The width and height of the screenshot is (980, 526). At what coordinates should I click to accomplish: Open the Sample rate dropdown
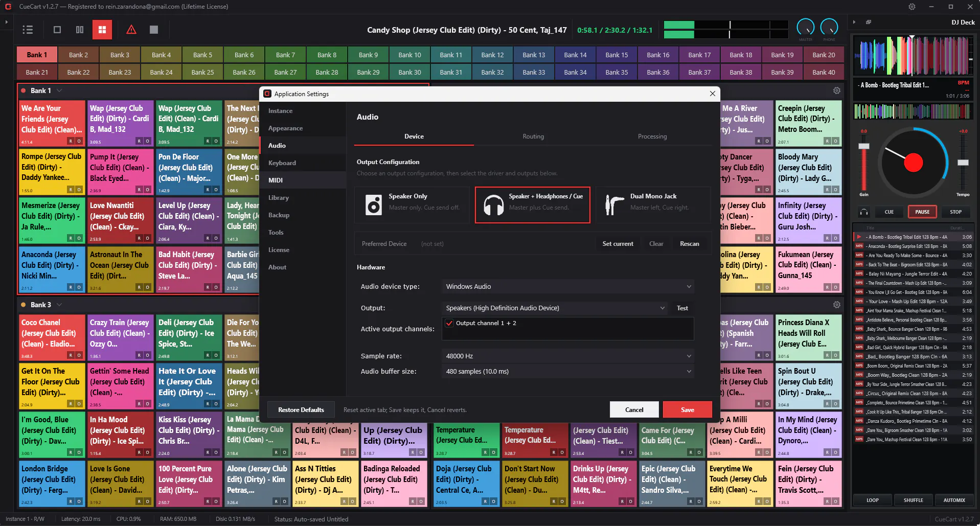(x=567, y=356)
